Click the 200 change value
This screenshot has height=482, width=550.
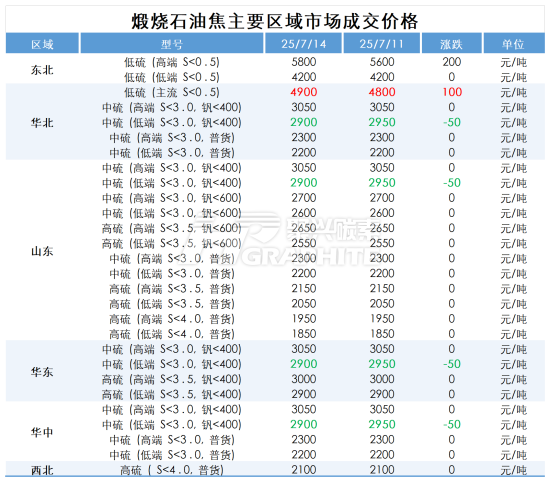click(x=452, y=62)
